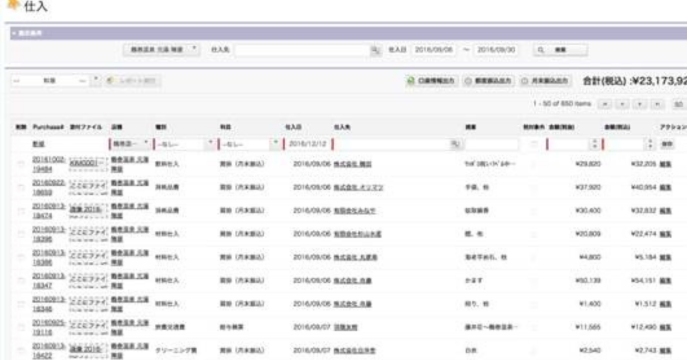The image size is (690, 360).
Task: Select the checkbox for purchase 20160925-19116
Action: coord(21,327)
